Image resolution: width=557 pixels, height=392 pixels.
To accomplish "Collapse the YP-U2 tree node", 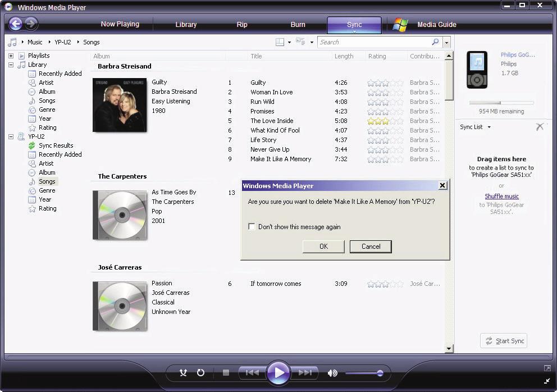I will [x=11, y=136].
